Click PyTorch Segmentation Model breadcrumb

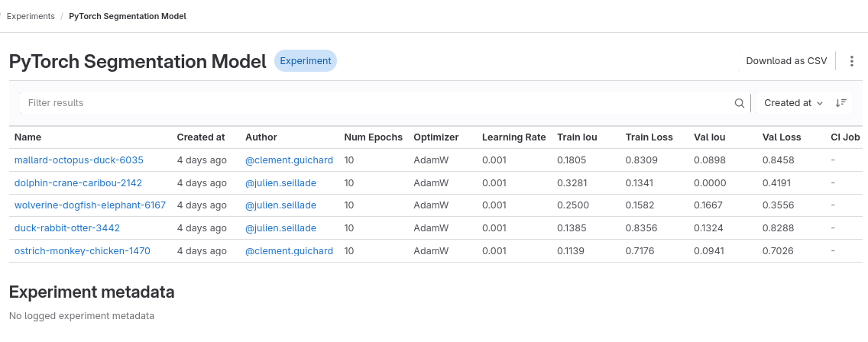point(128,16)
